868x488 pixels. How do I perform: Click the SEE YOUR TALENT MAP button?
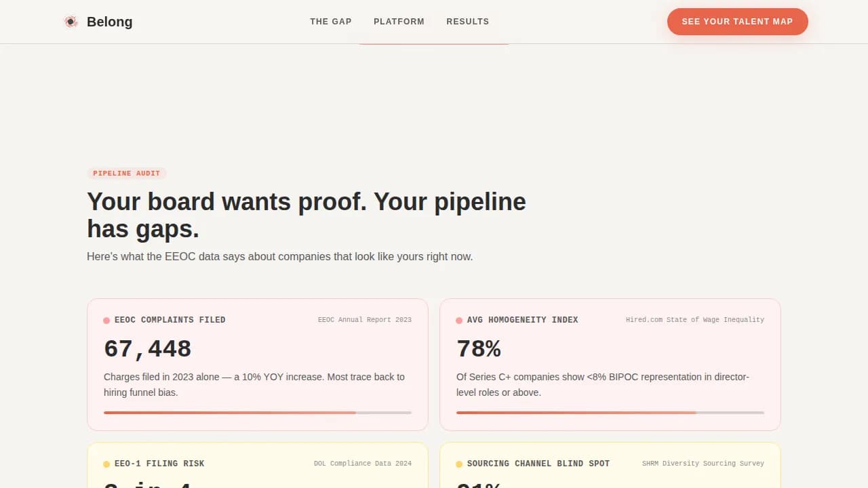click(x=737, y=21)
